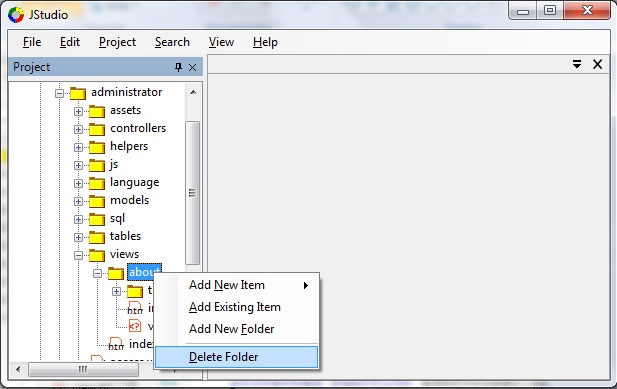
Task: Close the Project panel
Action: click(192, 67)
